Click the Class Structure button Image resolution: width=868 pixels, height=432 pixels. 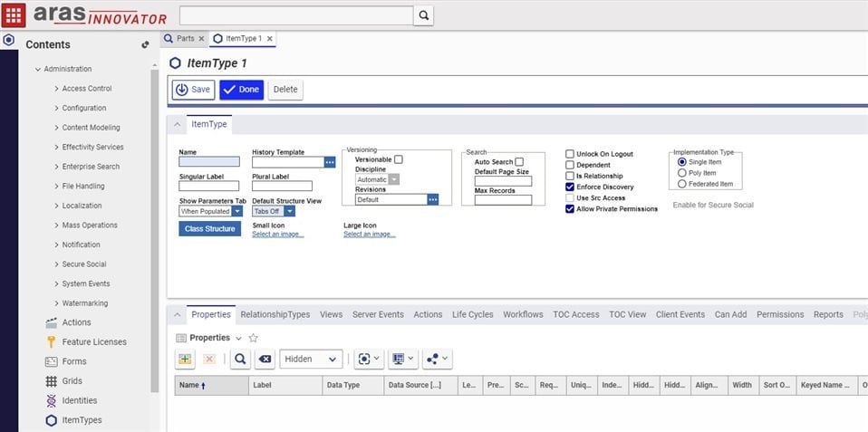click(210, 229)
